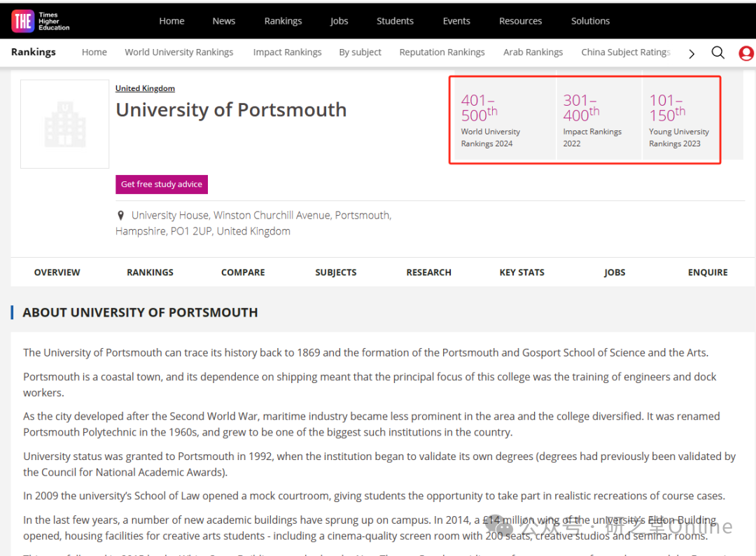The width and height of the screenshot is (756, 556).
Task: Open Home in the top black navigation
Action: 171,21
